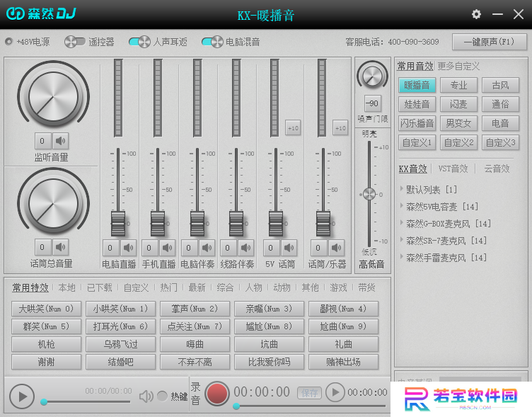This screenshot has height=417, width=532.
Task: Disable the 电脑混音 switch
Action: (212, 42)
